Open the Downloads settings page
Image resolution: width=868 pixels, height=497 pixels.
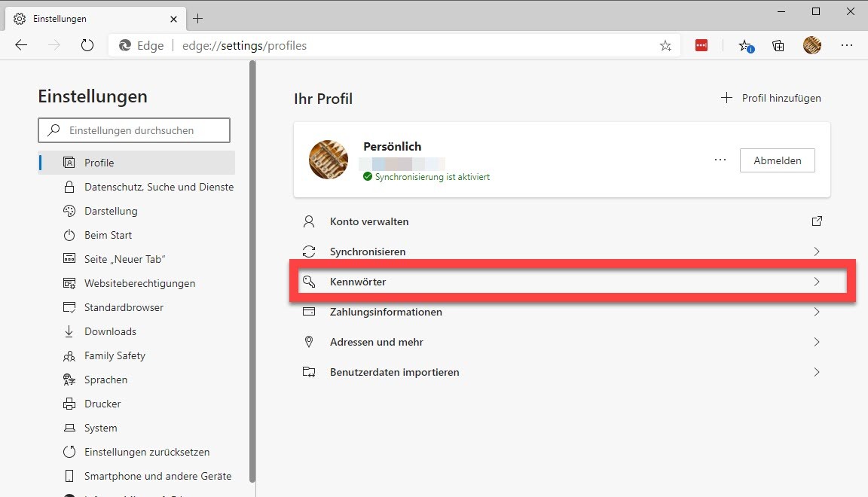pos(110,331)
